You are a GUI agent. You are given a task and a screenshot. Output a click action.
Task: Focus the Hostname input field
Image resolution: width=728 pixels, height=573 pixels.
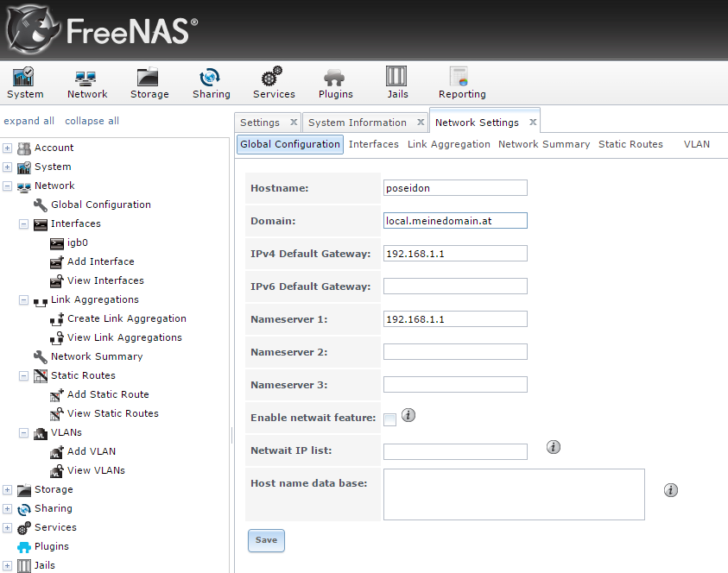pyautogui.click(x=455, y=188)
